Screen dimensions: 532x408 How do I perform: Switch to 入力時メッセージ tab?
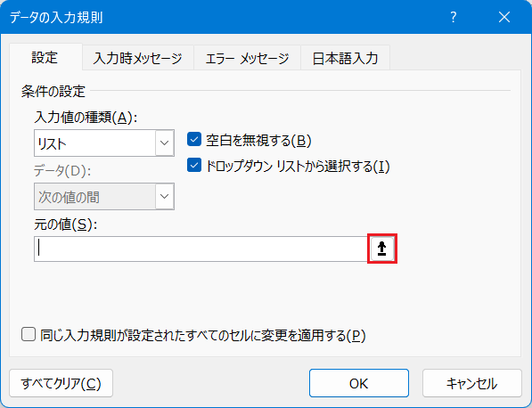138,58
